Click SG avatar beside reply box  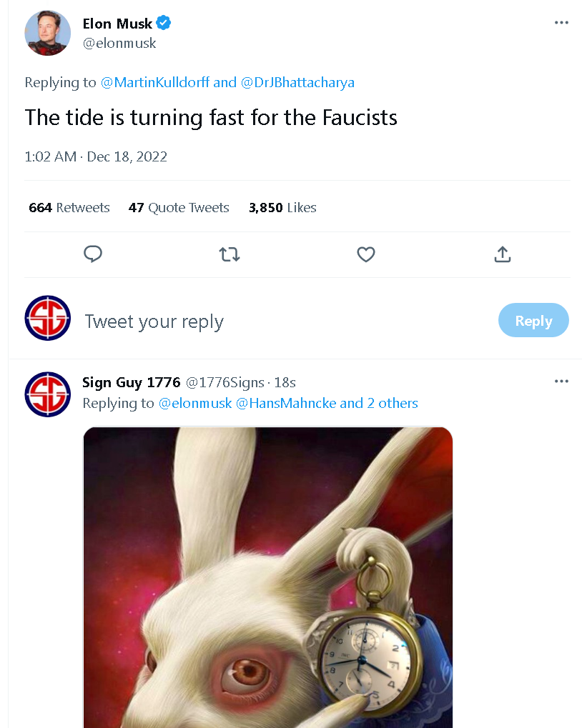pos(47,318)
